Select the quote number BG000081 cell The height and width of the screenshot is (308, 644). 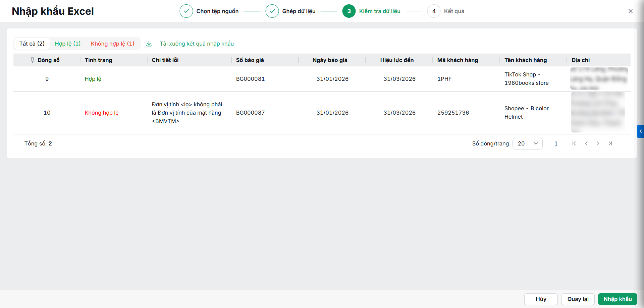[250, 79]
